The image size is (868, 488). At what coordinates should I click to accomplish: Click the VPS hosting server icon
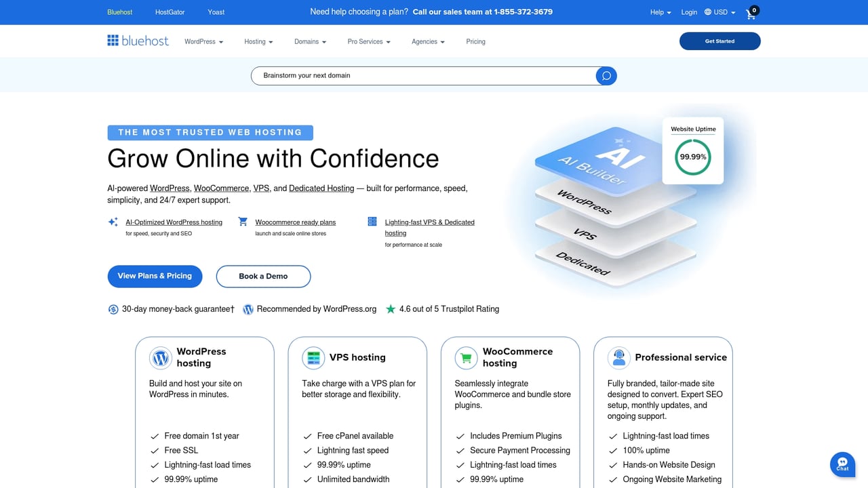(313, 358)
